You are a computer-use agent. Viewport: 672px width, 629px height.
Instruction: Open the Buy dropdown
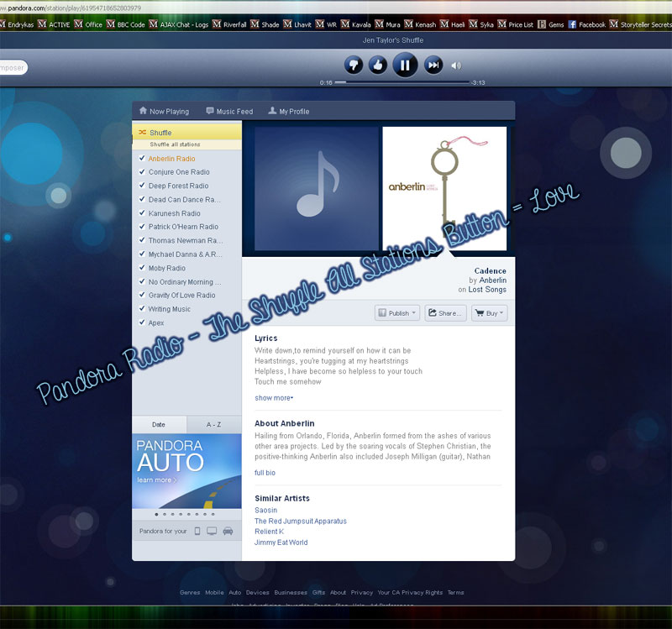pyautogui.click(x=490, y=313)
